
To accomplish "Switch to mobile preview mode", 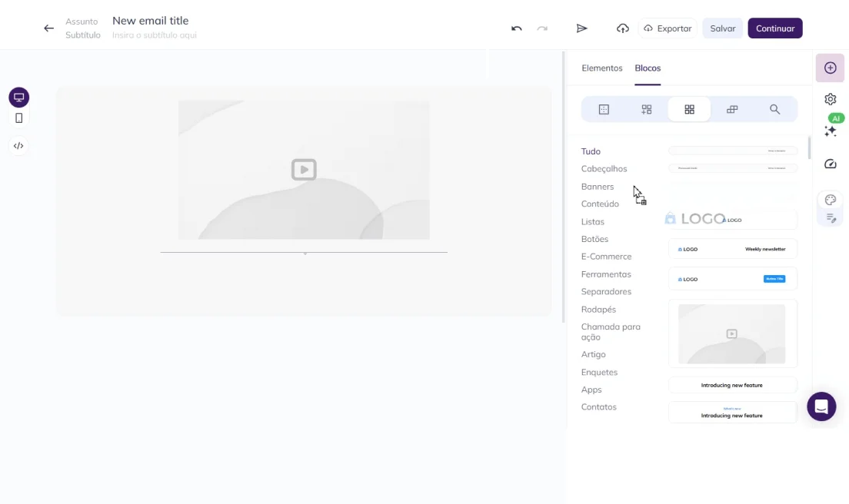I will point(18,118).
